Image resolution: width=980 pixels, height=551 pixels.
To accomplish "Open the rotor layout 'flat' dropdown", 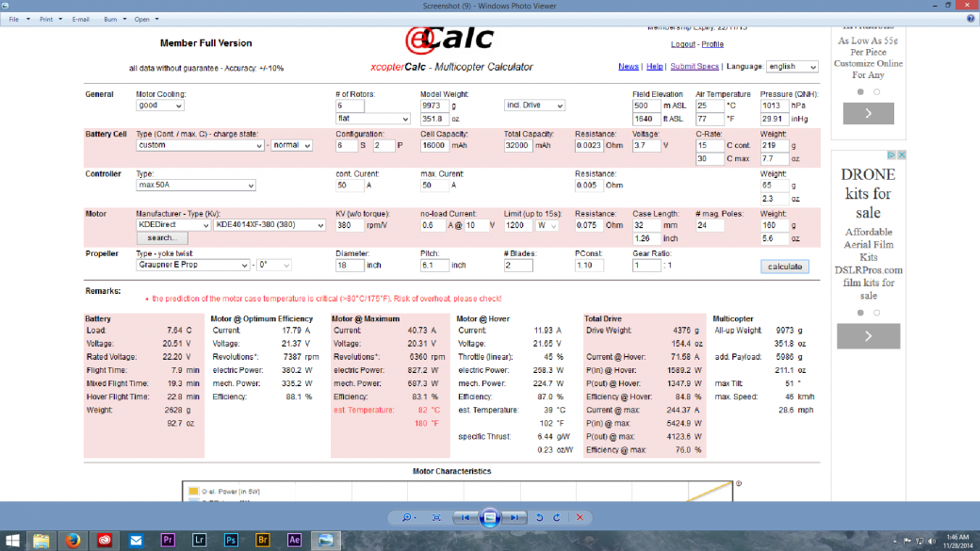I will click(372, 119).
